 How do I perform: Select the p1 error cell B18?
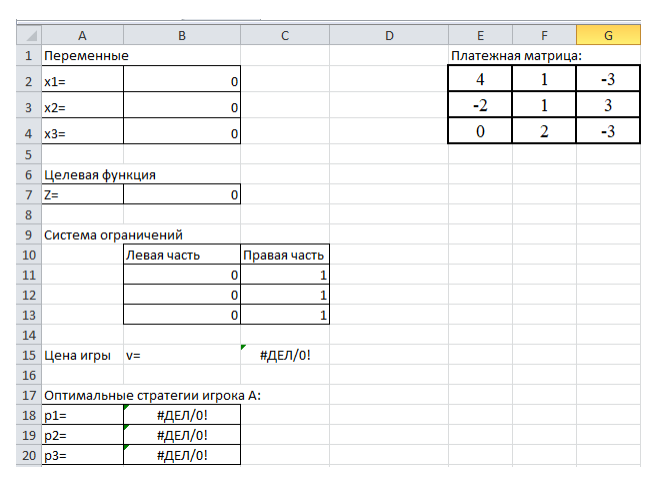pyautogui.click(x=182, y=415)
